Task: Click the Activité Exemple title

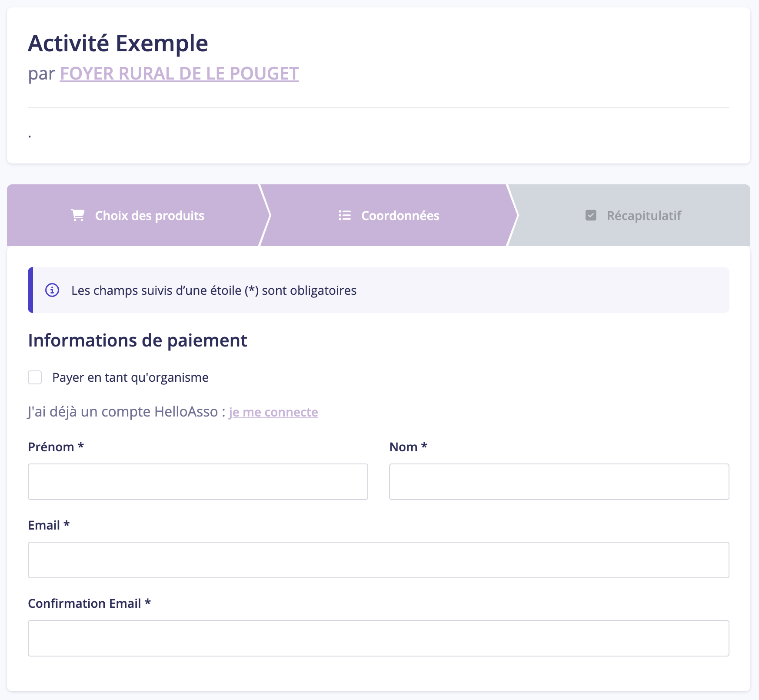Action: (118, 43)
